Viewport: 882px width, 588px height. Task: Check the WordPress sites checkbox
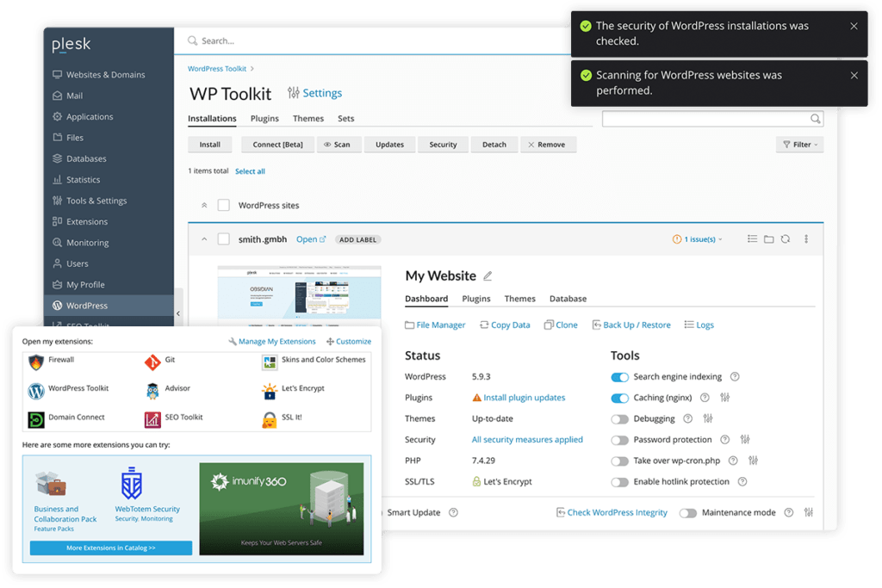point(224,205)
